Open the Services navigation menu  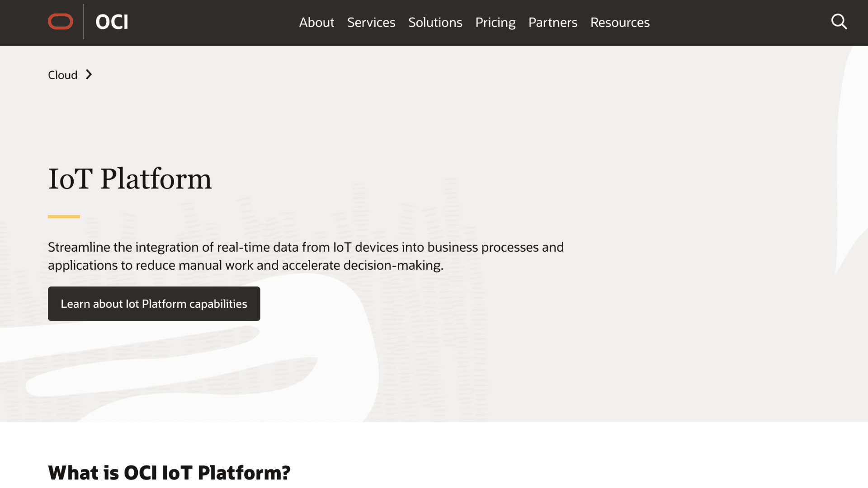pos(371,22)
